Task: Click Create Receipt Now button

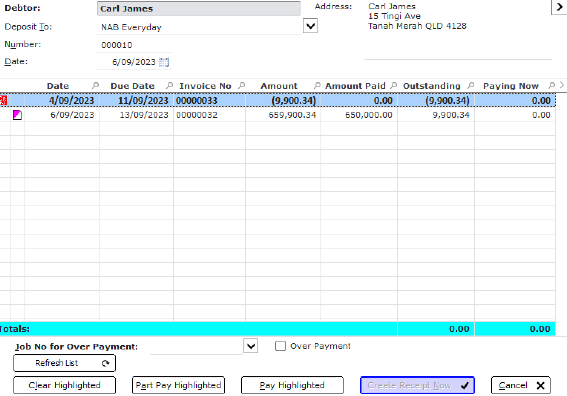Action: pyautogui.click(x=417, y=385)
